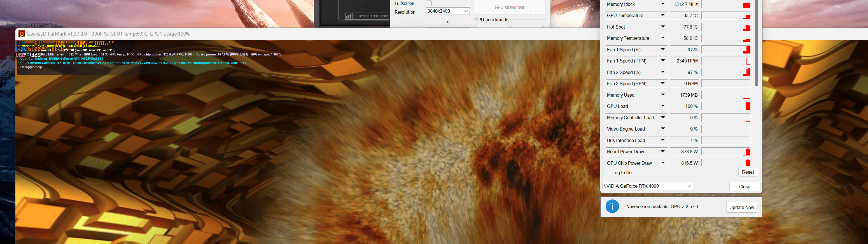Click the Memory Used 1739 MB value
Image resolution: width=868 pixels, height=244 pixels.
click(x=684, y=95)
